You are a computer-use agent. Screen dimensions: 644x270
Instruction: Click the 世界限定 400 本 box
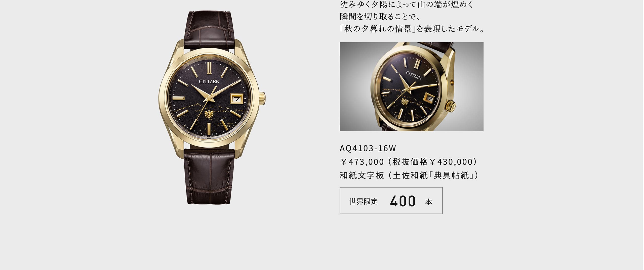tap(391, 200)
